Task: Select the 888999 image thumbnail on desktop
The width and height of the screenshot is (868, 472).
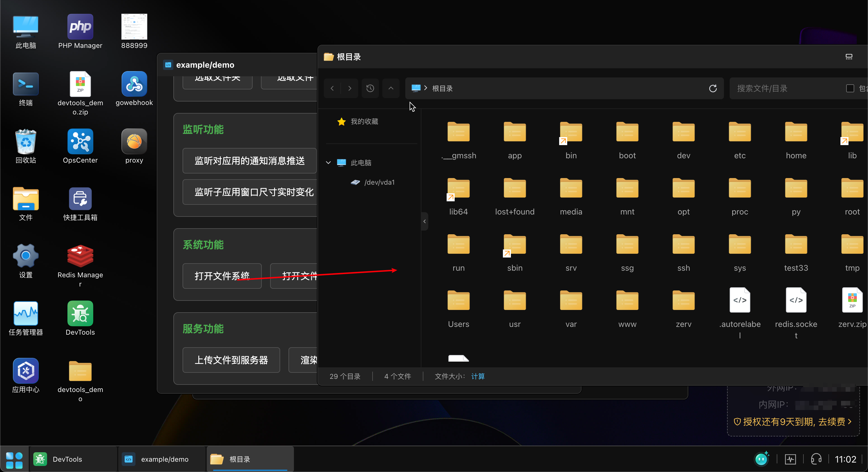Action: [134, 31]
